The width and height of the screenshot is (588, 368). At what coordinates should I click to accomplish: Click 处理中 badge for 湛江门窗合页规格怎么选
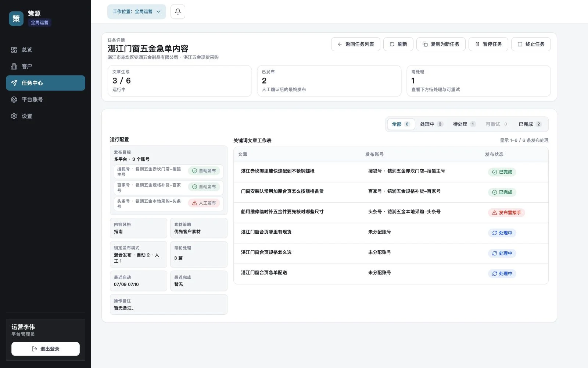[x=502, y=253]
